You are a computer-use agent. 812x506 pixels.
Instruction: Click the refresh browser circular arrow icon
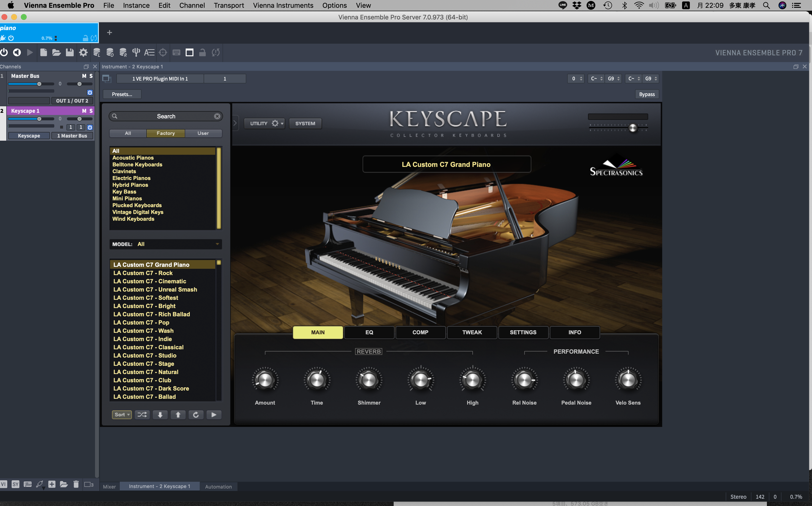(196, 415)
